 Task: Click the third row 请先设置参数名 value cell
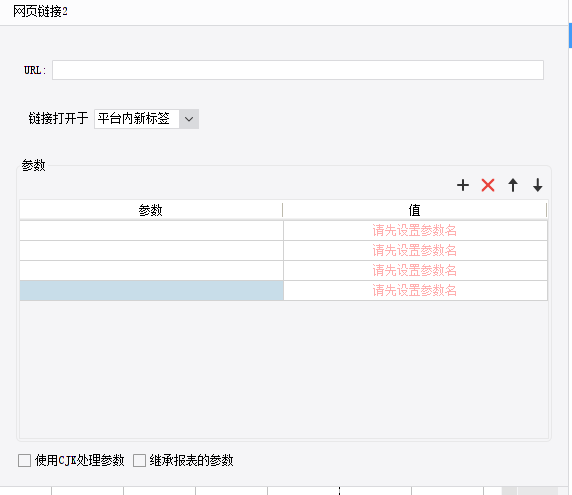pyautogui.click(x=415, y=271)
